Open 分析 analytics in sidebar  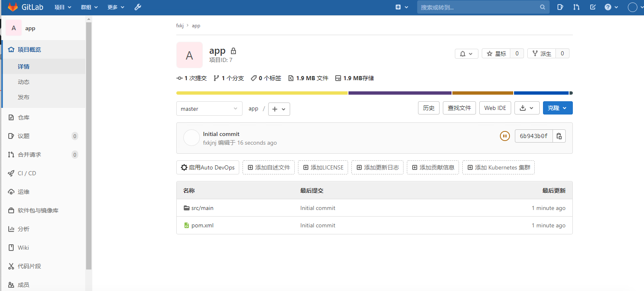(x=44, y=229)
